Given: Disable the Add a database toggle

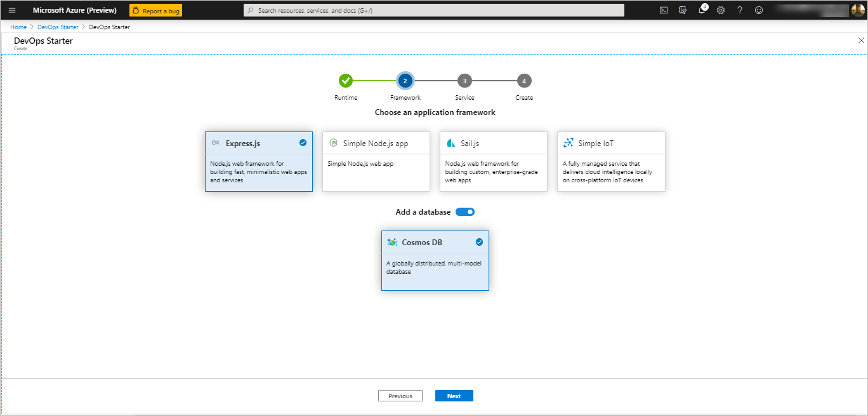Looking at the screenshot, I should tap(465, 211).
